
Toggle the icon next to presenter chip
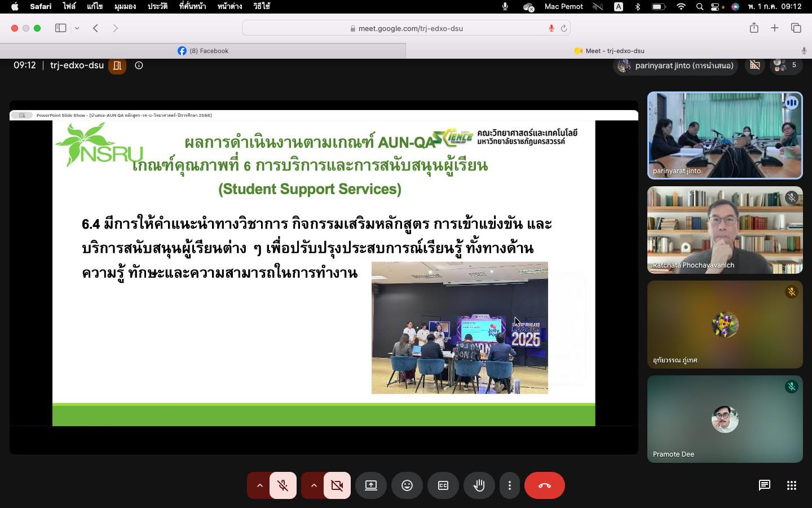click(755, 65)
